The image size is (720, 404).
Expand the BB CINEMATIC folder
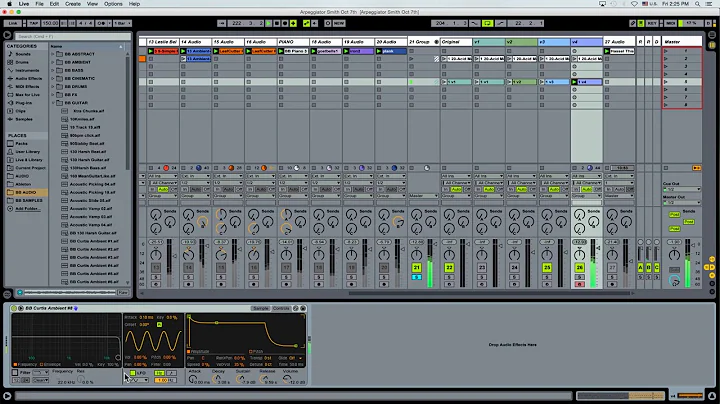coord(53,79)
